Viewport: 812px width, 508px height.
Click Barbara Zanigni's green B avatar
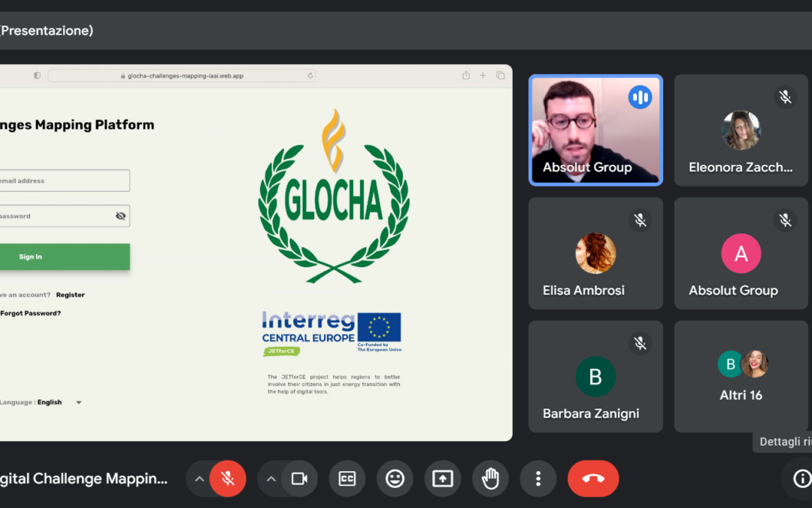595,376
